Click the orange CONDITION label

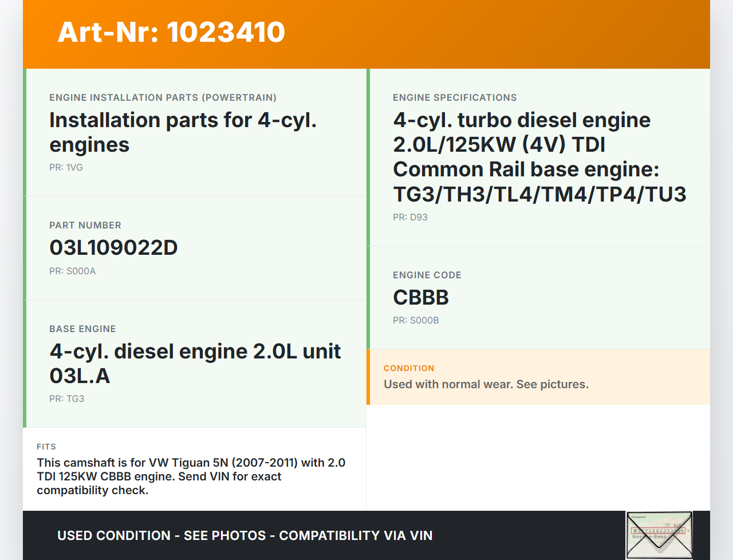pyautogui.click(x=409, y=368)
